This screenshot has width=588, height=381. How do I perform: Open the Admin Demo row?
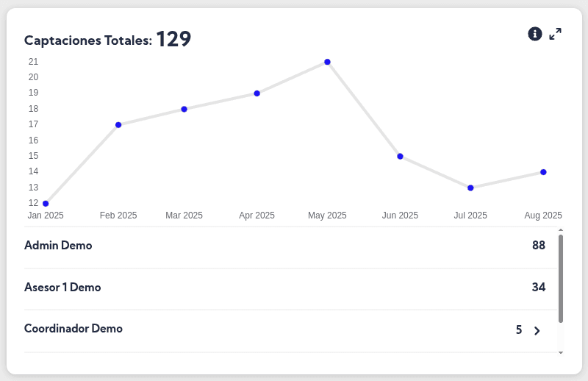(58, 246)
